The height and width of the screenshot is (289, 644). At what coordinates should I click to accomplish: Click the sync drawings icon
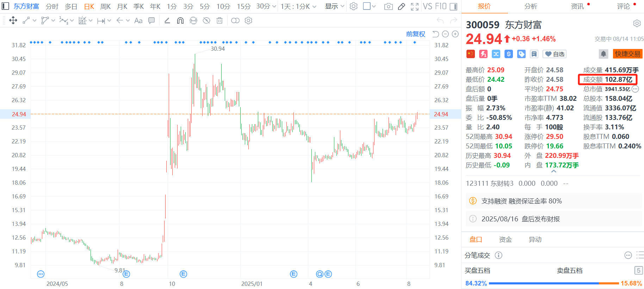click(x=193, y=20)
